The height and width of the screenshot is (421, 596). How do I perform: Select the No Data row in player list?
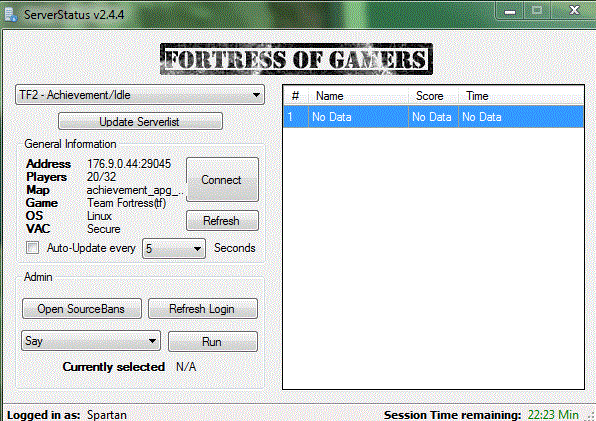point(433,117)
